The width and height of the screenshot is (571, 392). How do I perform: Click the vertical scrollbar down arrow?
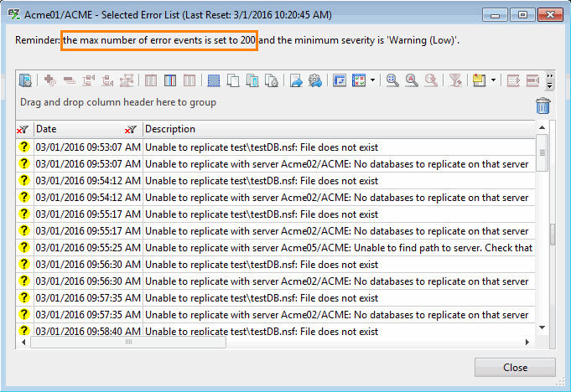542,328
